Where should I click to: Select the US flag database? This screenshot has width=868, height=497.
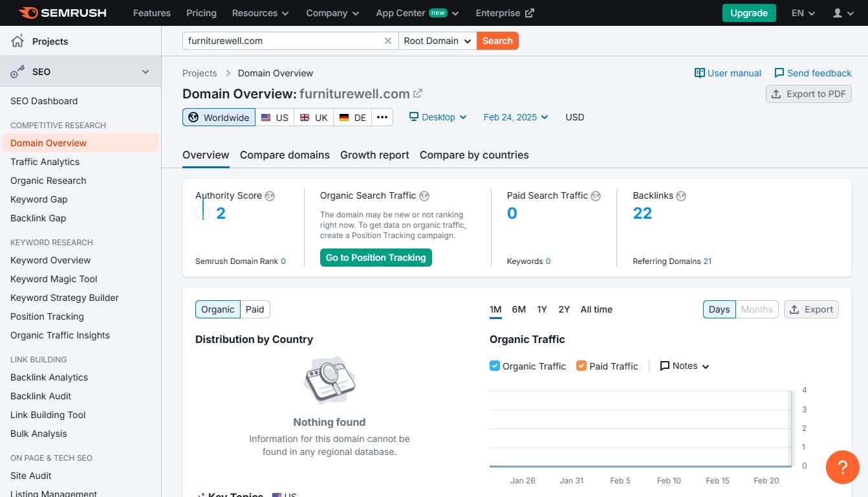click(x=275, y=117)
